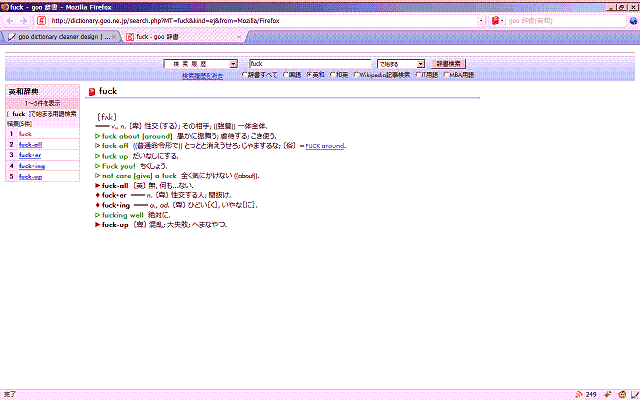Viewport: 640px width, 400px height.
Task: Click the 'Fuck you!' phrase entry
Action: (118, 166)
